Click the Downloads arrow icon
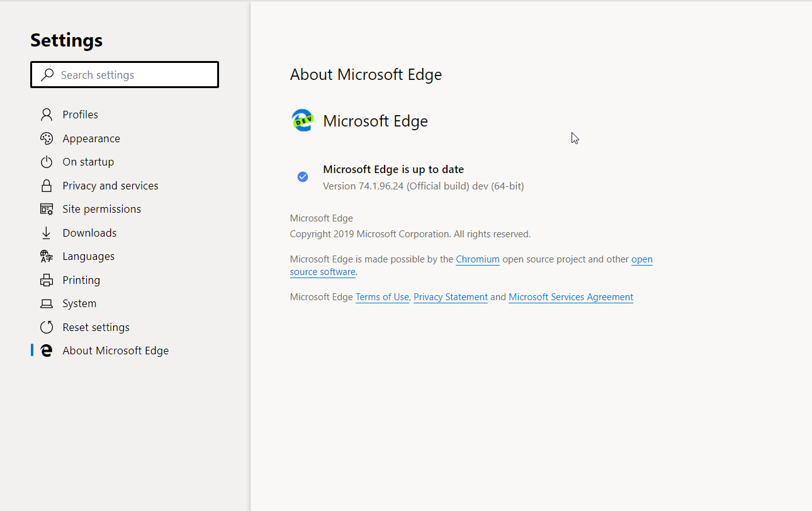Image resolution: width=812 pixels, height=511 pixels. point(46,232)
